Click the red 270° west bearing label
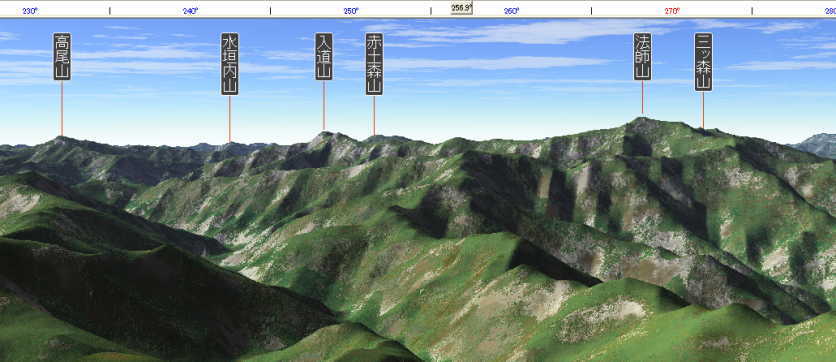 [672, 11]
